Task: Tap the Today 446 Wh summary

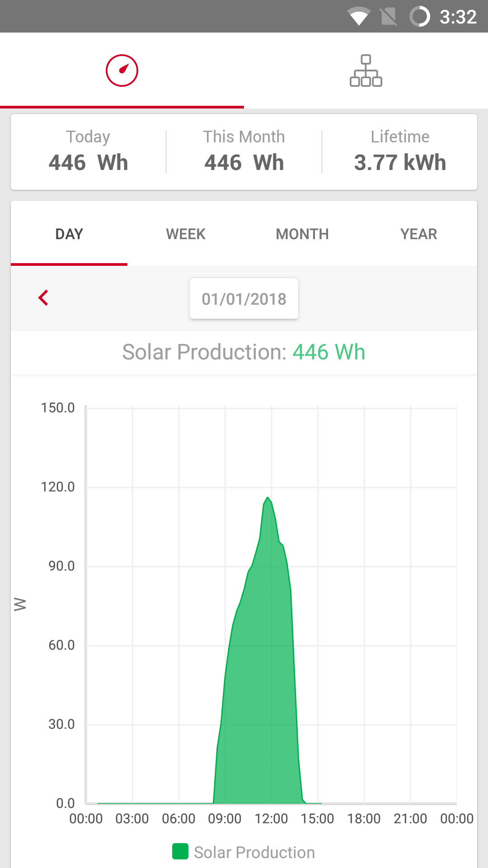Action: pos(89,151)
